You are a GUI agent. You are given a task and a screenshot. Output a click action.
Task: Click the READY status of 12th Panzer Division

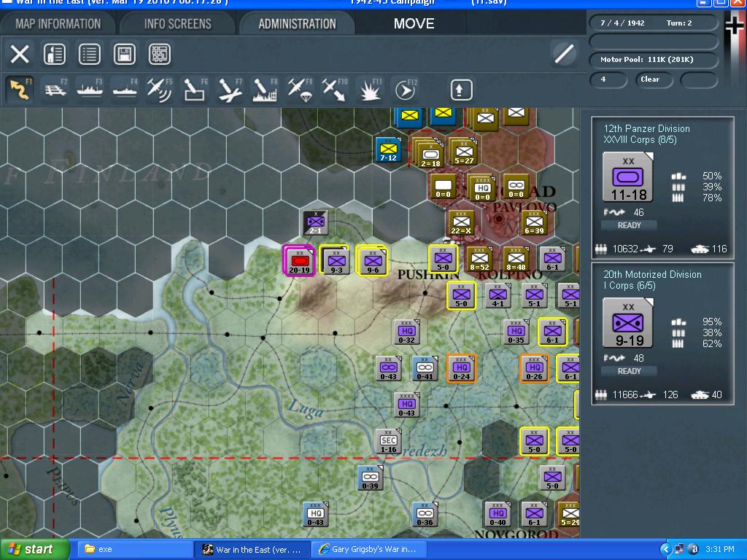tap(629, 225)
